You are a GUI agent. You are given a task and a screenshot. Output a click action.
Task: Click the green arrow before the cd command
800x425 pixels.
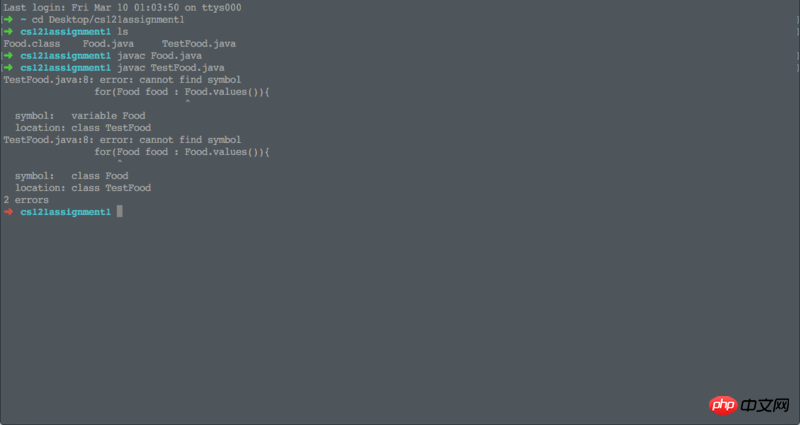(x=9, y=20)
